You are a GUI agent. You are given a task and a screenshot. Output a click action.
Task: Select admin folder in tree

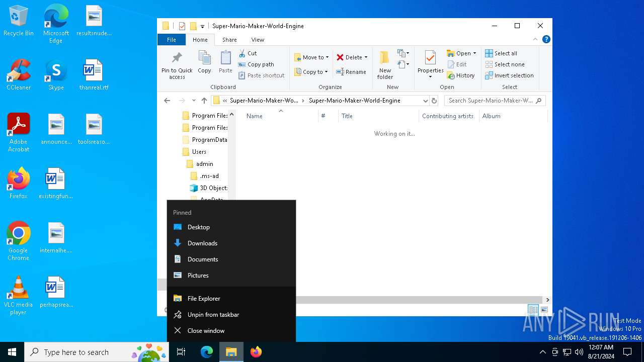click(x=200, y=164)
